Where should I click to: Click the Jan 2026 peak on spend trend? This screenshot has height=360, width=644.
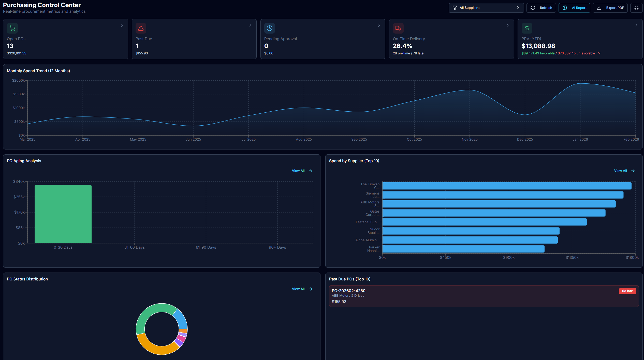pyautogui.click(x=580, y=83)
